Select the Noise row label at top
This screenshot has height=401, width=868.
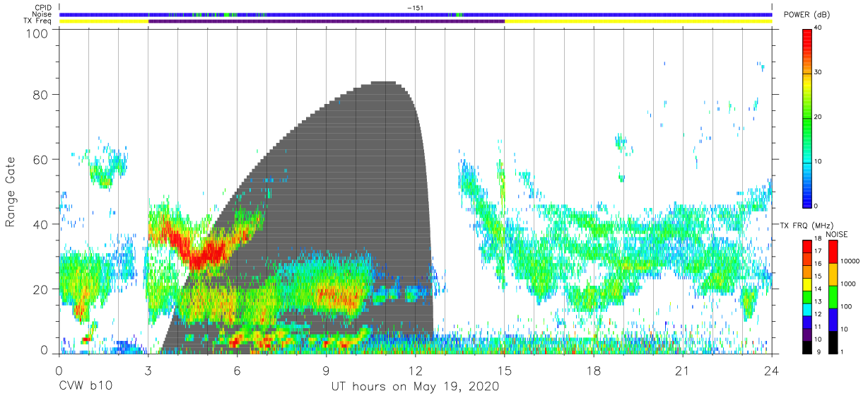coord(43,14)
